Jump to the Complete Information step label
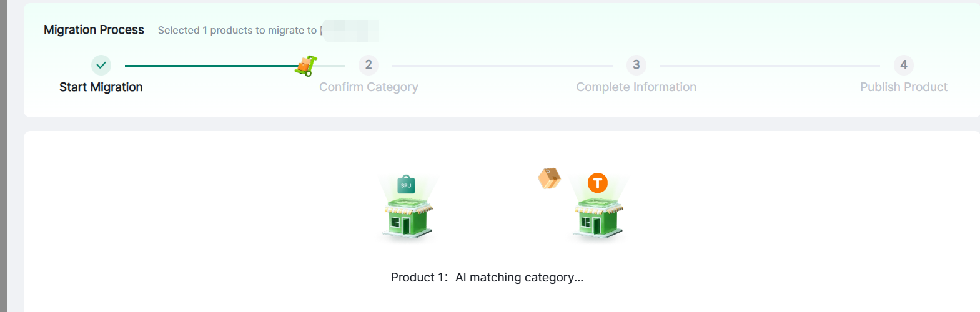This screenshot has height=312, width=980. click(636, 87)
